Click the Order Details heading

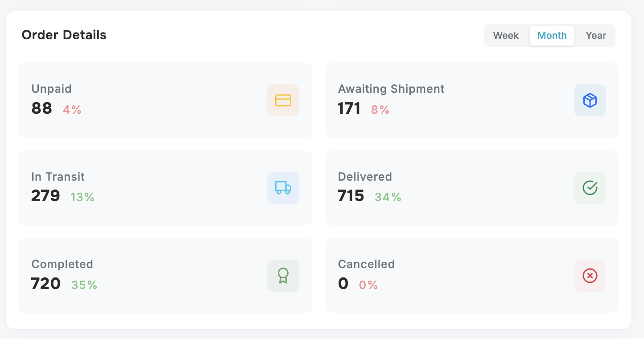point(64,35)
